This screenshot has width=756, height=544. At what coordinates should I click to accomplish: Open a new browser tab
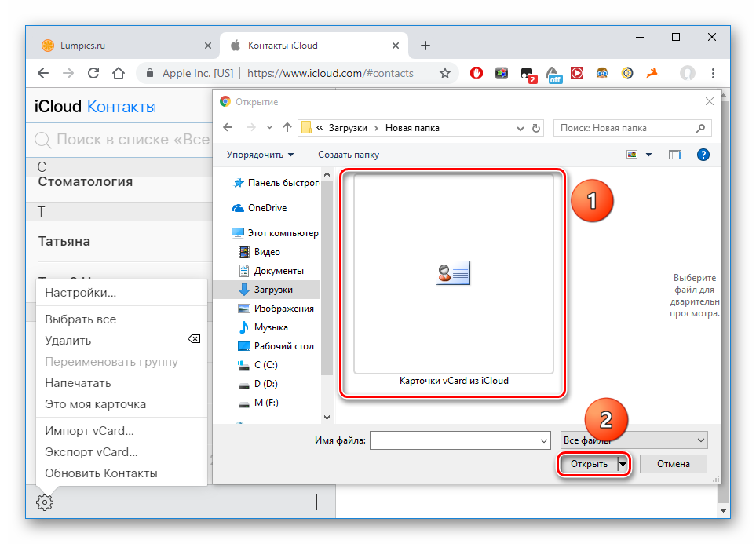425,46
